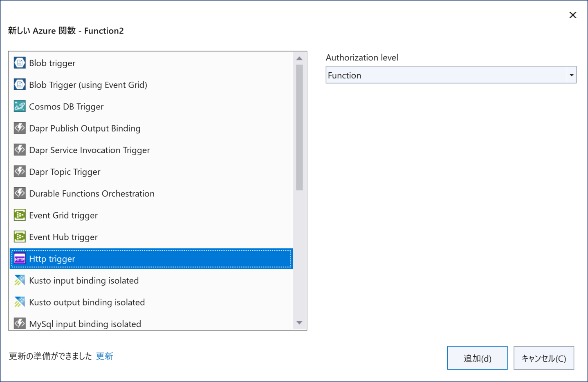Screen dimensions: 588x382
Task: Select "Dapr Service Invocation Trigger" text
Action: coord(90,150)
